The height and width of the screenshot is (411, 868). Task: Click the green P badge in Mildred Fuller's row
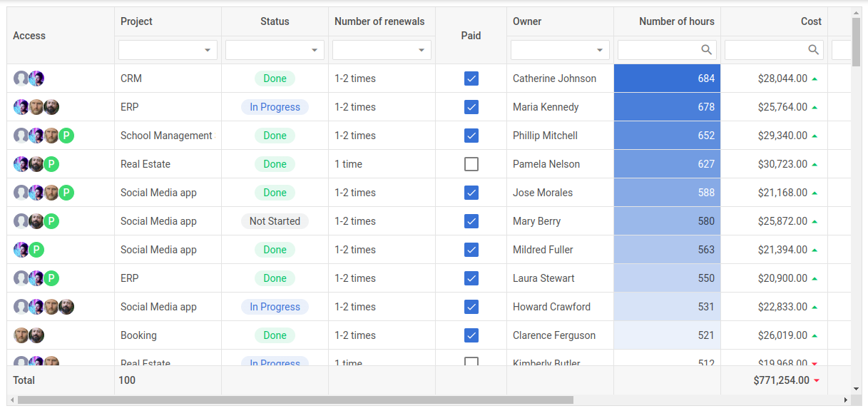pos(36,249)
